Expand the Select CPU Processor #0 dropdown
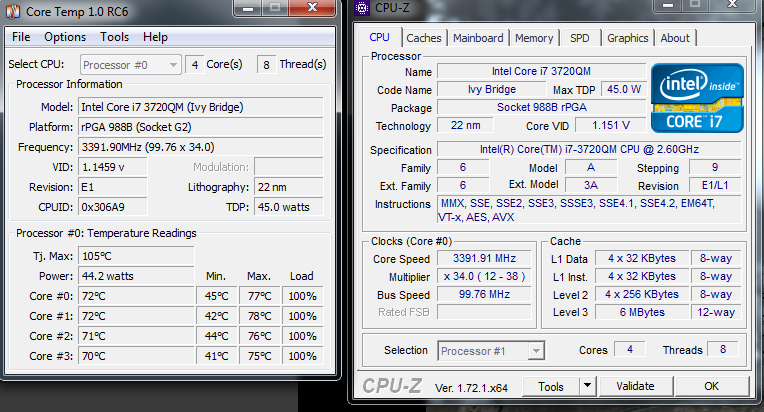Viewport: 764px width, 412px height. (x=131, y=65)
